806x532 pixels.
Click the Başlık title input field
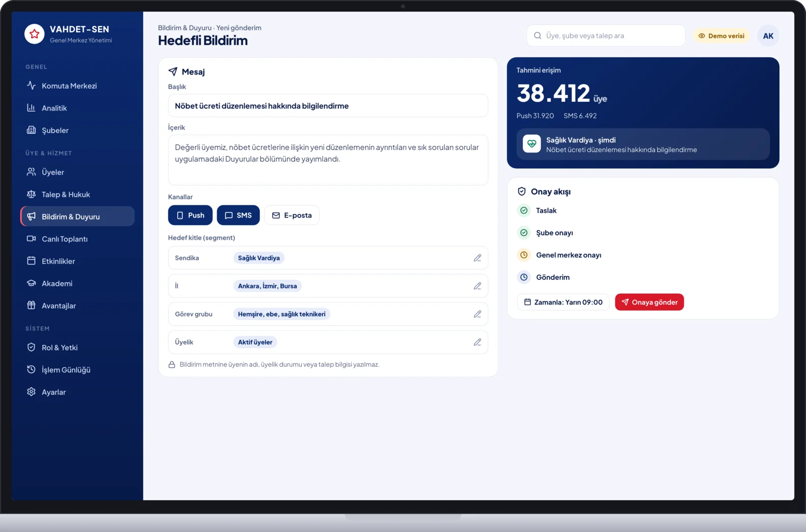(328, 106)
